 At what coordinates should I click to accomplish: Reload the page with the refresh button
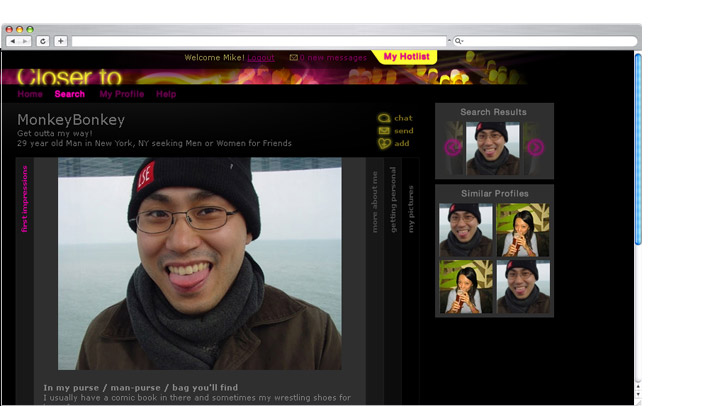(43, 41)
